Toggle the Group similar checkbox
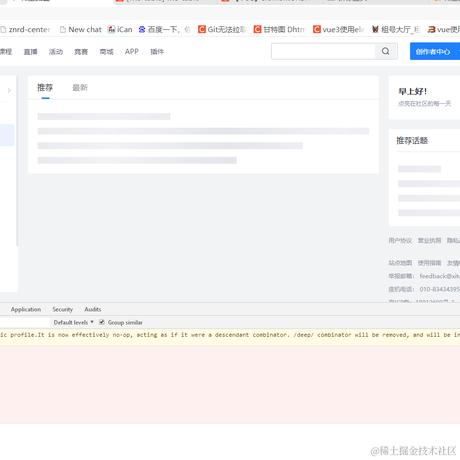The width and height of the screenshot is (460, 460). tap(102, 322)
